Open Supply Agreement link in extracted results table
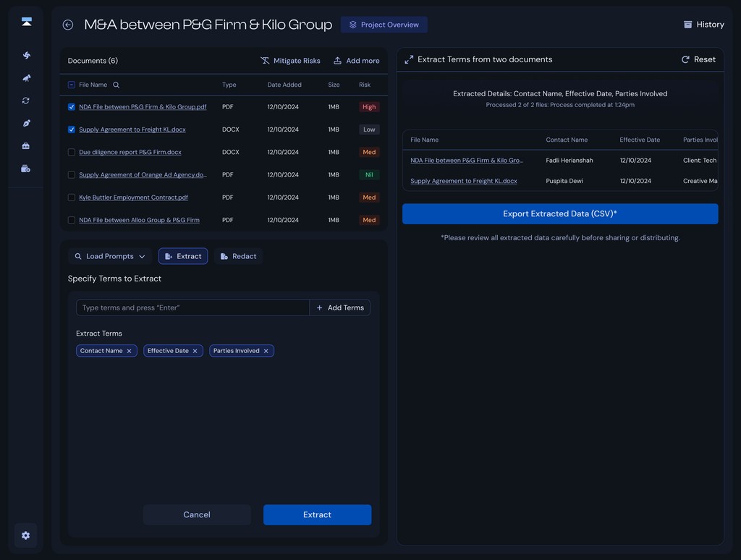Screen dimensions: 741x560 [x=464, y=181]
